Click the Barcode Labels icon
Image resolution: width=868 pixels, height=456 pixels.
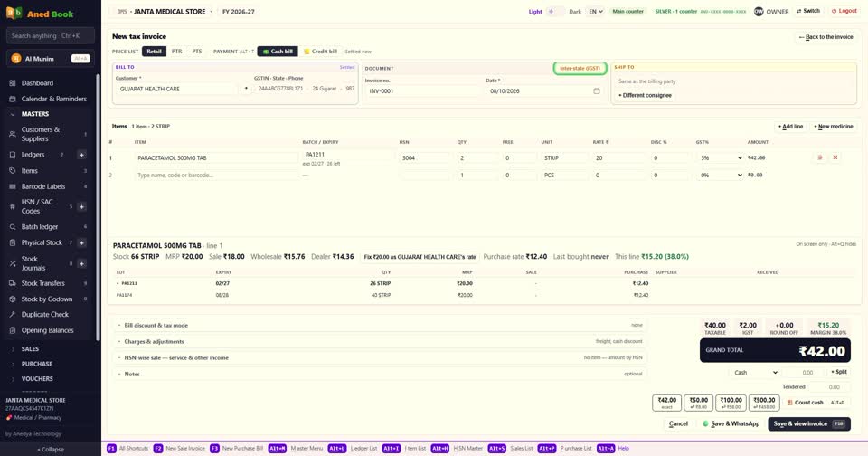tap(12, 186)
